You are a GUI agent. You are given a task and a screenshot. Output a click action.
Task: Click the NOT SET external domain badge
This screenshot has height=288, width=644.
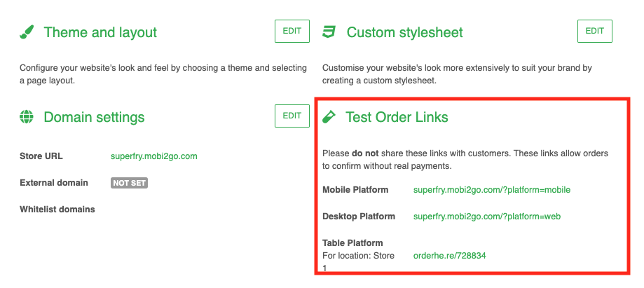tap(129, 183)
